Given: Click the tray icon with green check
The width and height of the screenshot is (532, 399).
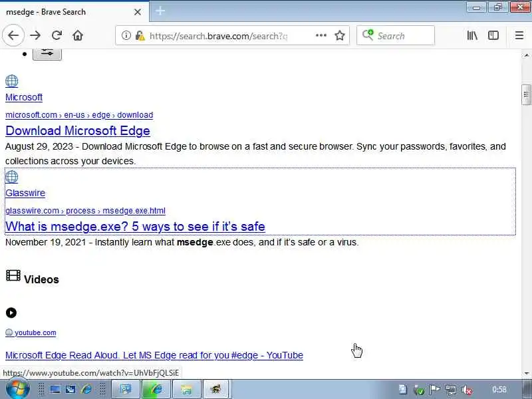Looking at the screenshot, I should (x=419, y=390).
